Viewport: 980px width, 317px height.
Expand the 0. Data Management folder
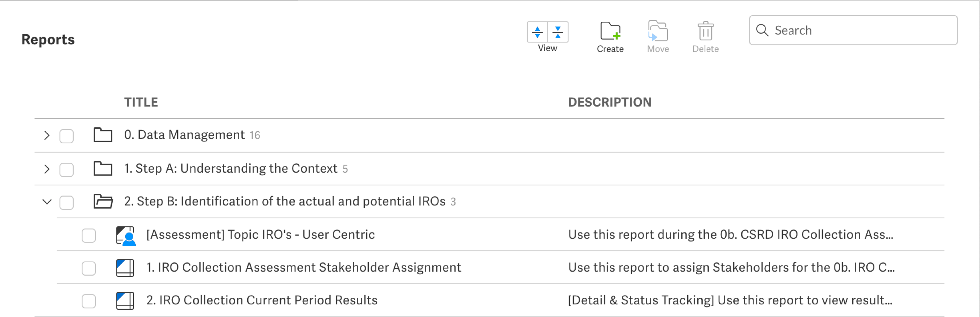[47, 135]
